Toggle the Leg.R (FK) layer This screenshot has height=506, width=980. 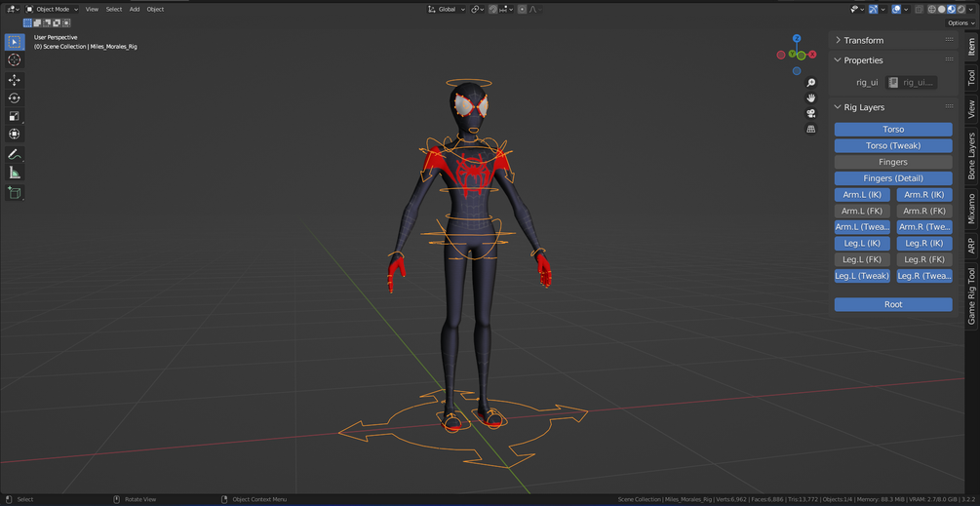(x=924, y=259)
